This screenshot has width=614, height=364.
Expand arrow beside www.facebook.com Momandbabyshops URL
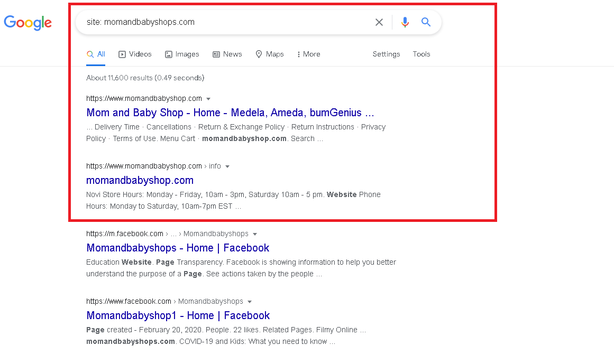(250, 302)
